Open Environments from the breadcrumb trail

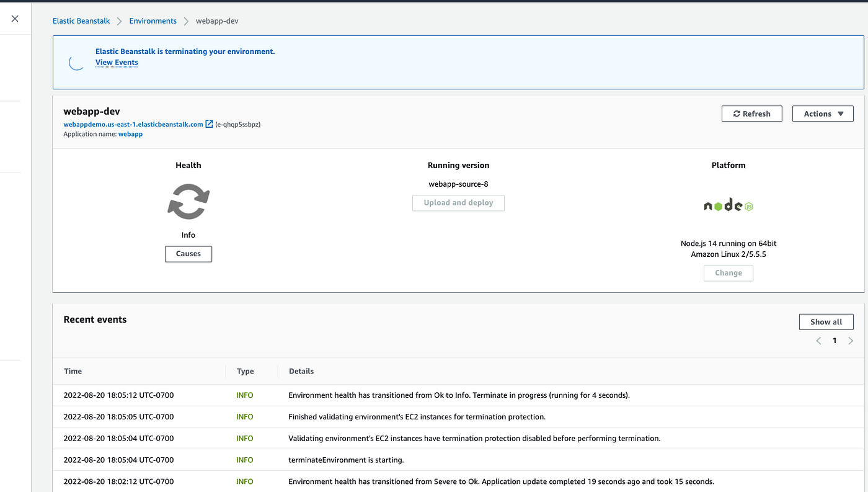(x=153, y=20)
